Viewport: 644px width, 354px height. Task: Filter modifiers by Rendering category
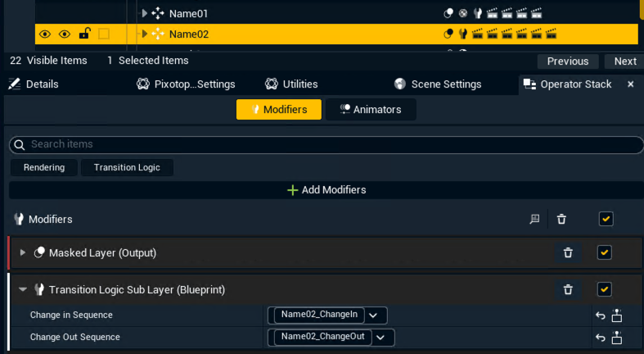click(x=44, y=167)
